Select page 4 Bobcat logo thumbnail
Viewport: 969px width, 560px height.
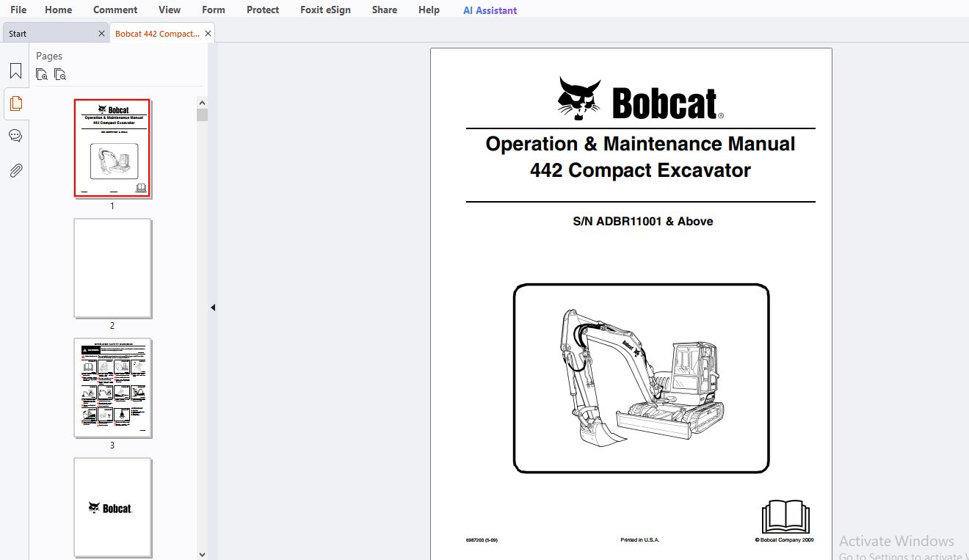pos(112,507)
